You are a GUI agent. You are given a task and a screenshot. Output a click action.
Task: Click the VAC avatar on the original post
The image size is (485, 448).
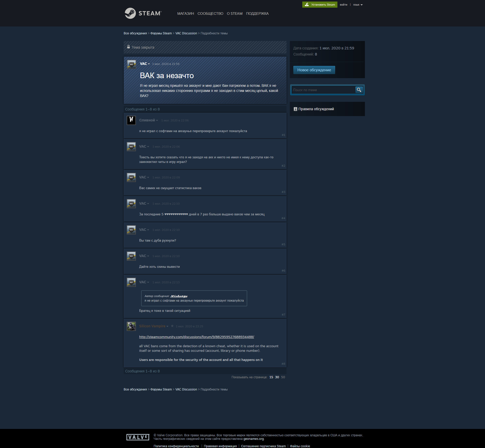(132, 64)
